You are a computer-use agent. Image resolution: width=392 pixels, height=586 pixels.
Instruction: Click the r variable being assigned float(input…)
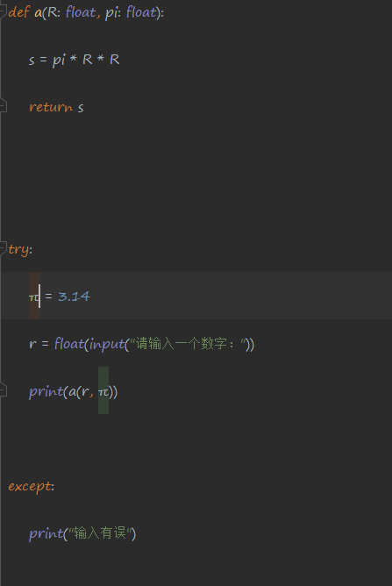pyautogui.click(x=32, y=344)
